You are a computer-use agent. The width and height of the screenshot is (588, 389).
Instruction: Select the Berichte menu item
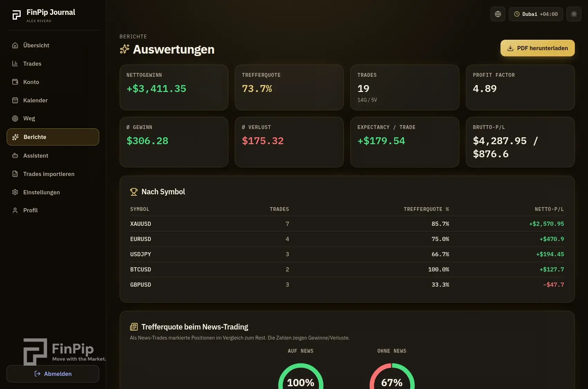point(53,137)
